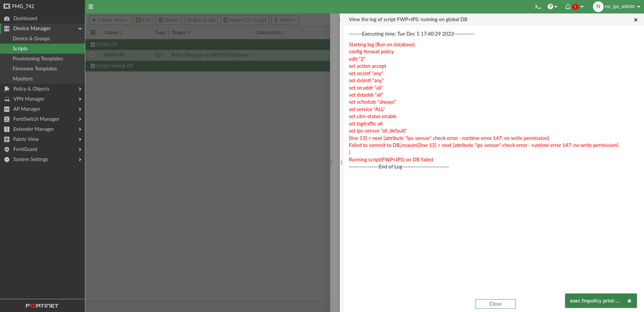Click the exec fmpolicy print notification
The width and height of the screenshot is (644, 312).
[595, 301]
